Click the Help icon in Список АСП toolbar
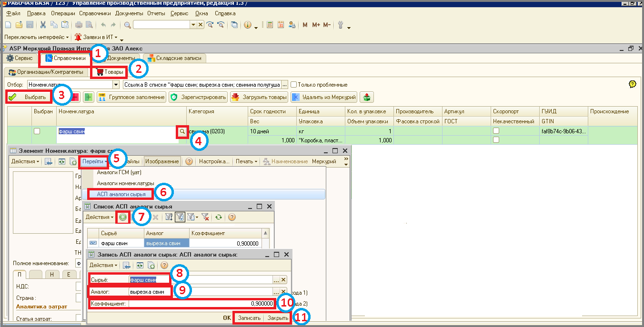The width and height of the screenshot is (644, 327). [232, 217]
